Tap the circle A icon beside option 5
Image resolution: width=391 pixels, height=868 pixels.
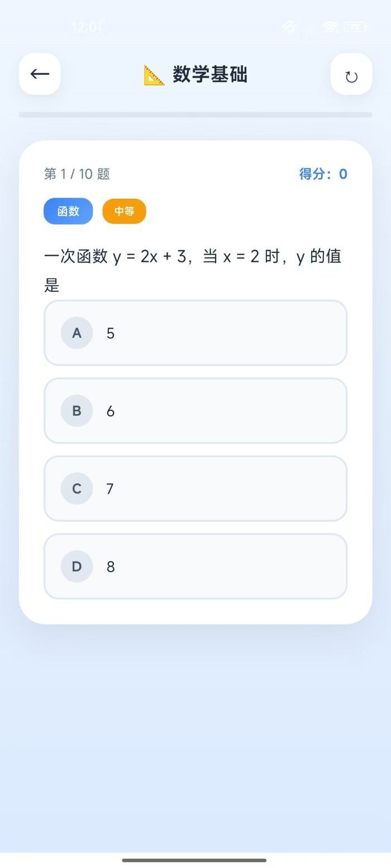[x=77, y=333]
